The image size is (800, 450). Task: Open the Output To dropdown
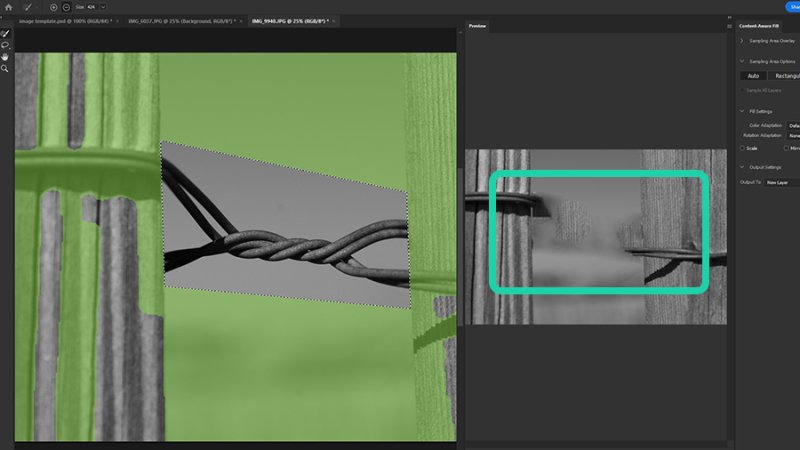click(782, 182)
